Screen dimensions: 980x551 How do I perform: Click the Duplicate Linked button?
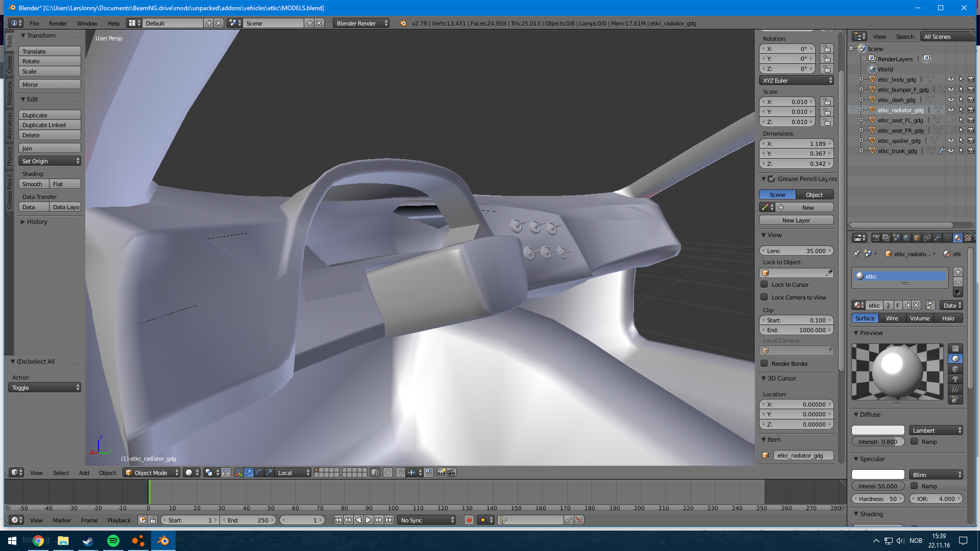tap(50, 125)
